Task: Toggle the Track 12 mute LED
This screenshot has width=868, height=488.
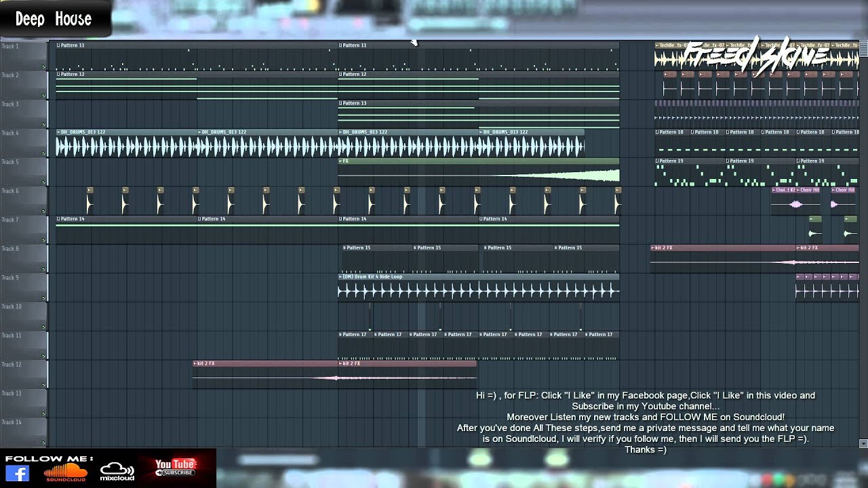Action: (x=43, y=385)
